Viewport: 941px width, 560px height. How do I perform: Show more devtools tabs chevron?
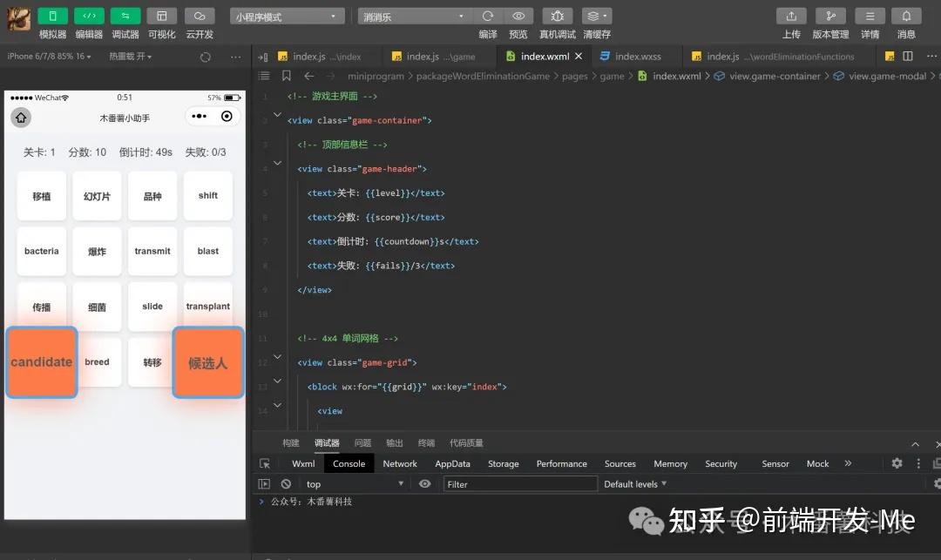pos(848,462)
